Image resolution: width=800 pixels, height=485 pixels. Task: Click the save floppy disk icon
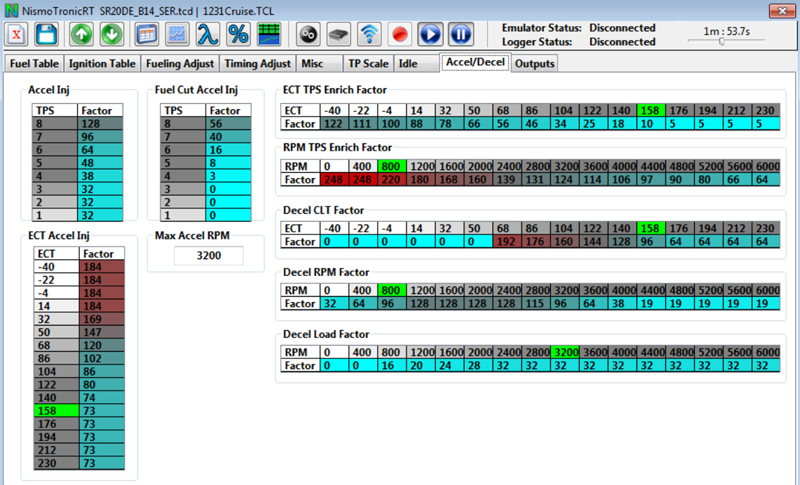click(x=46, y=33)
